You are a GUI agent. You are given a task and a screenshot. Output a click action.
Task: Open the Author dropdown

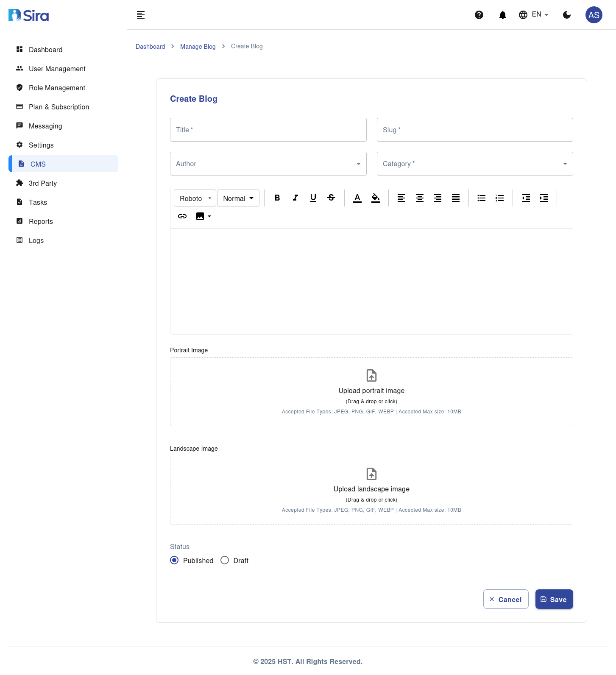268,164
